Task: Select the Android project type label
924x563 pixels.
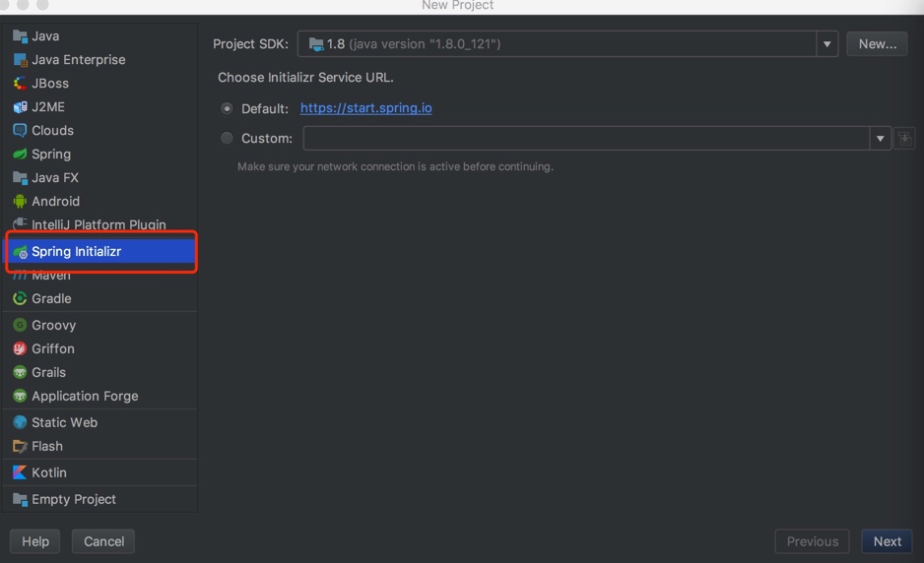Action: tap(55, 202)
